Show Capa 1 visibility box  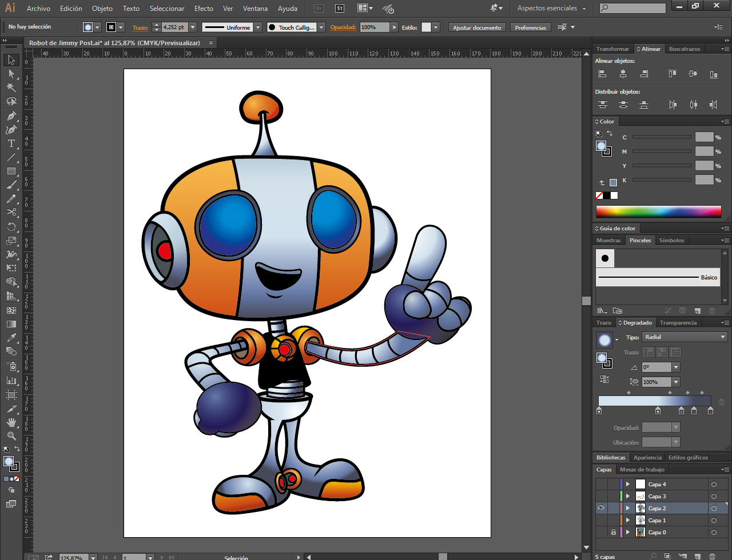601,520
